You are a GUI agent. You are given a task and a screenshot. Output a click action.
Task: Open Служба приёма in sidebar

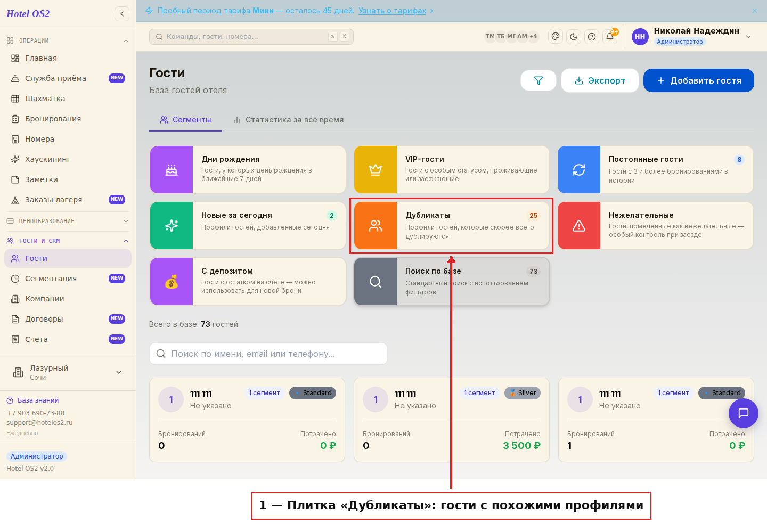[x=68, y=78]
